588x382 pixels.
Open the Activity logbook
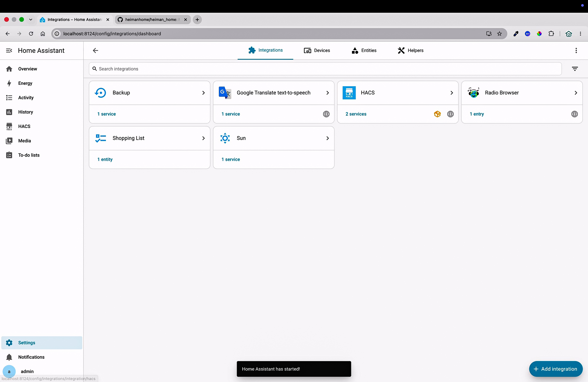42,97
